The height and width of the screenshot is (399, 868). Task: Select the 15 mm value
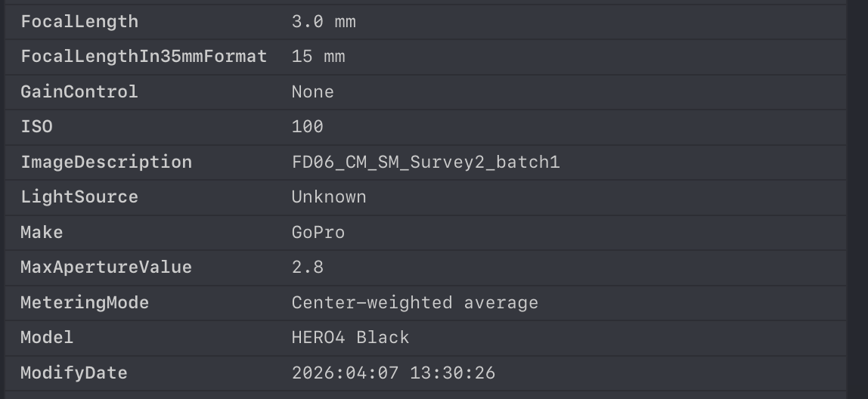318,57
